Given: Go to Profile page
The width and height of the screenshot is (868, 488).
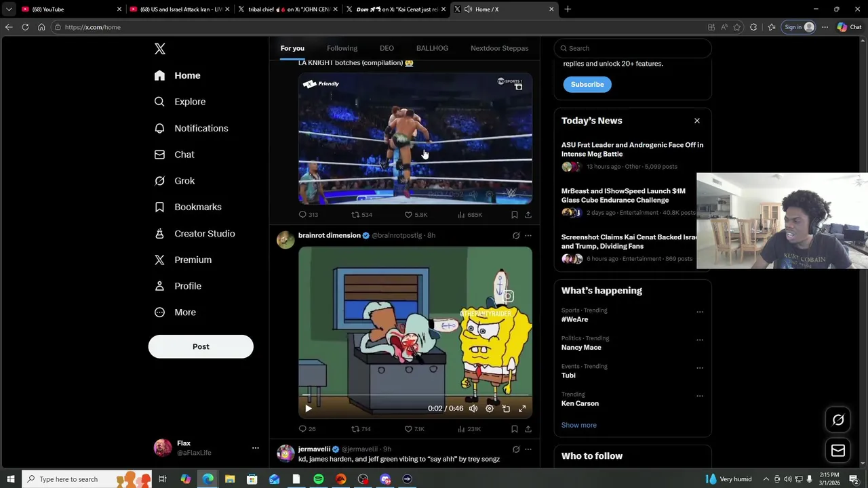Looking at the screenshot, I should tap(178, 286).
